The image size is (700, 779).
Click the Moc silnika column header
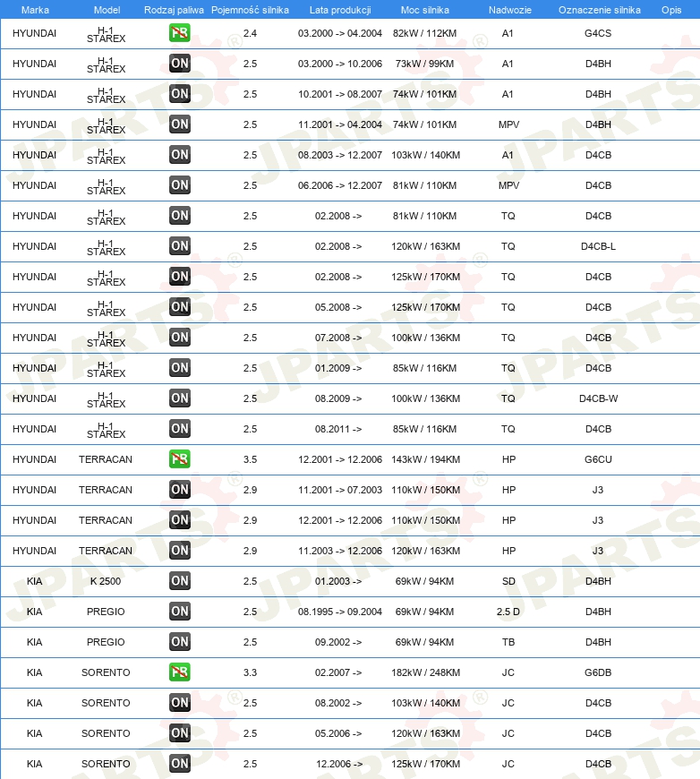[425, 10]
